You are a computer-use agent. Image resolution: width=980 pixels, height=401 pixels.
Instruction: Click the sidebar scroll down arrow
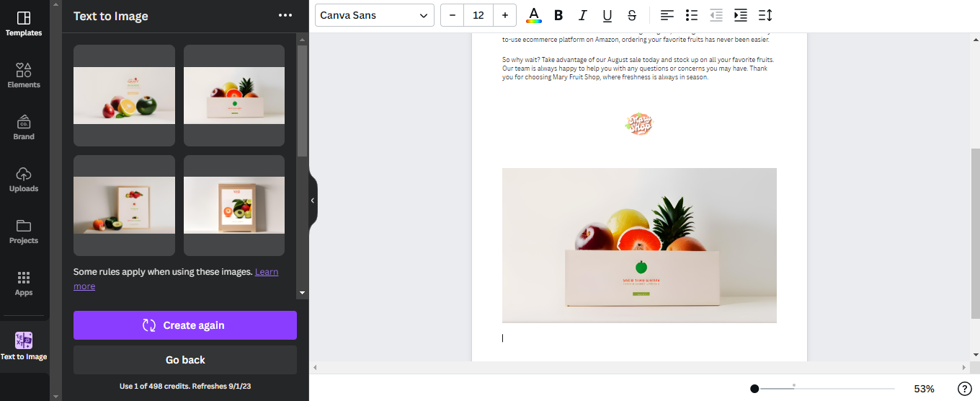(x=55, y=396)
